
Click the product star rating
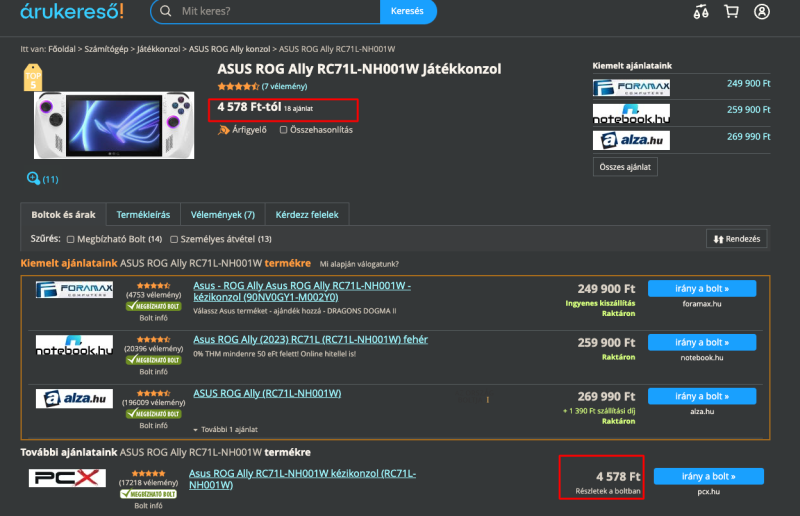[238, 86]
